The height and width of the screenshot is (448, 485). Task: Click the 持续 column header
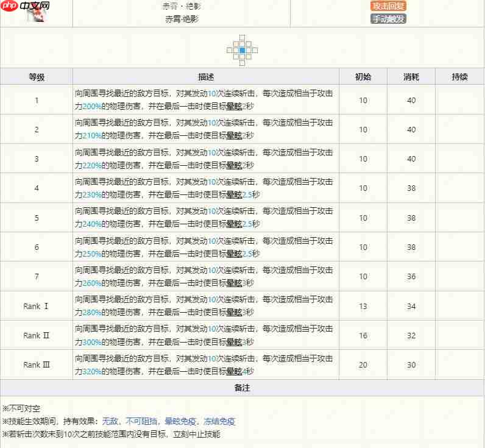click(459, 77)
